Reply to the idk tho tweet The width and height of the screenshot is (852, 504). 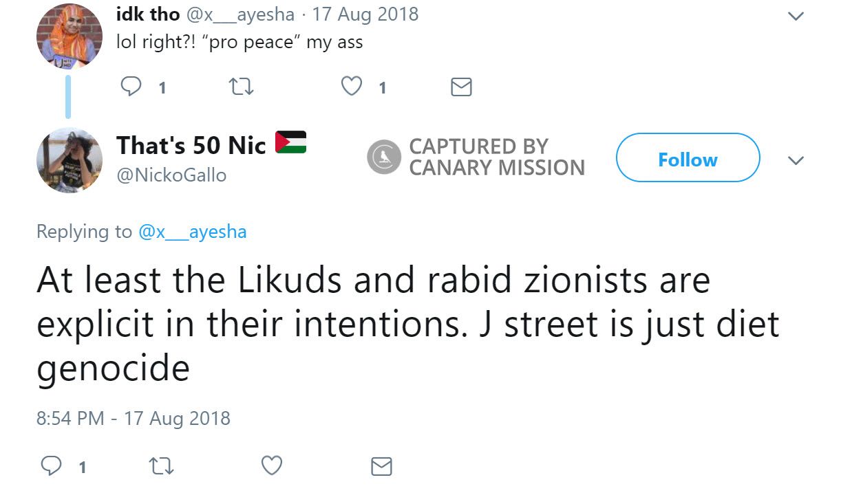point(131,87)
